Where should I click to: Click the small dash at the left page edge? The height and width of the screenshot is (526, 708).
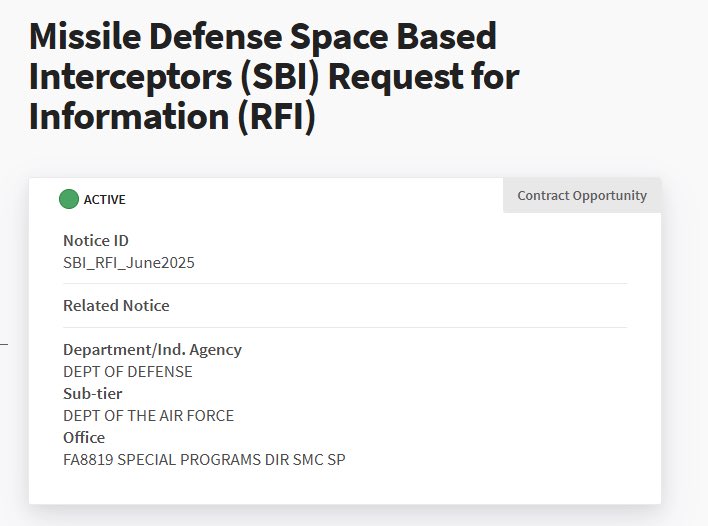pos(3,345)
